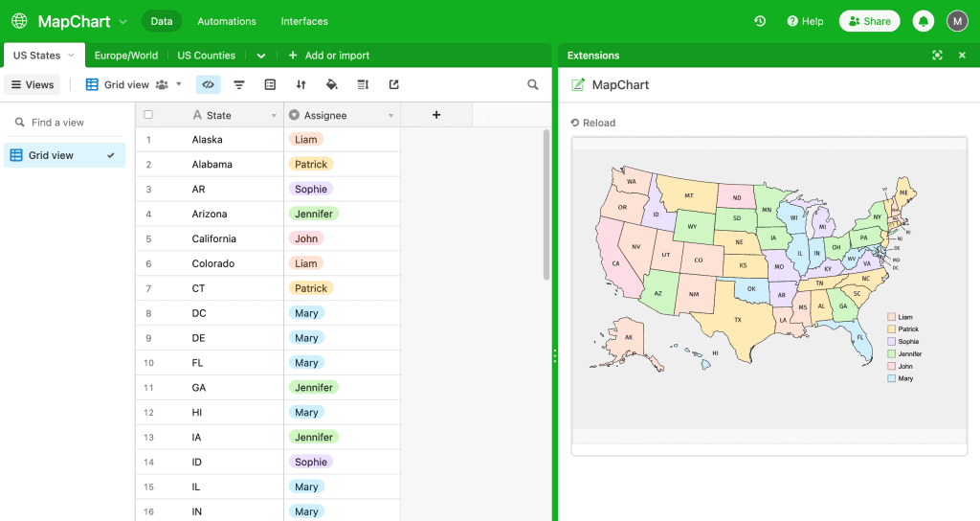Open the State column dropdown arrow
980x521 pixels.
pyautogui.click(x=274, y=116)
